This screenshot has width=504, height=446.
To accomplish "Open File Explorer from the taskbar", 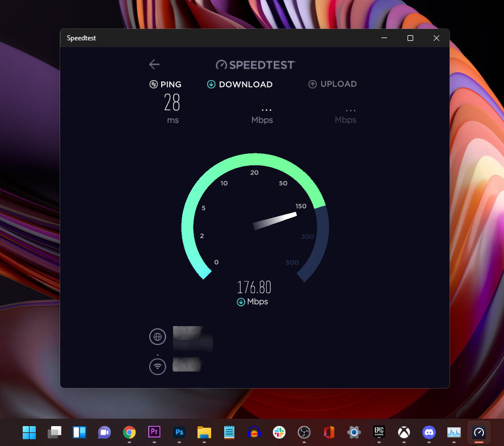I will tap(204, 432).
